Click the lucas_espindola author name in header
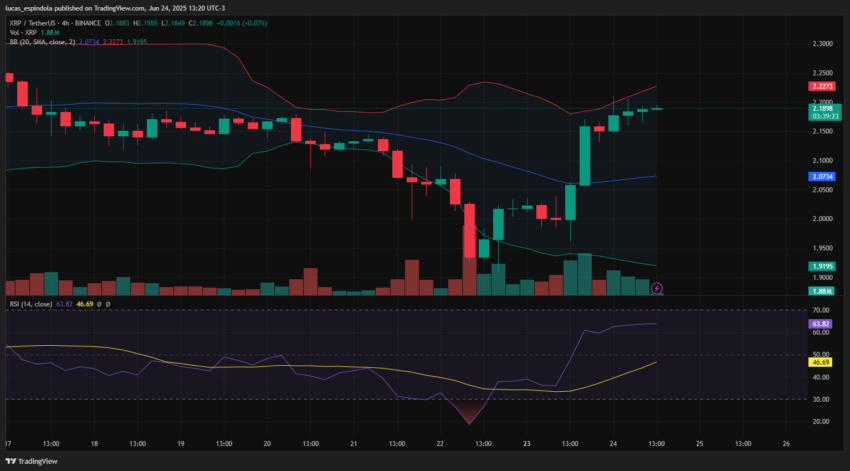This screenshot has height=471, width=850. (x=29, y=8)
